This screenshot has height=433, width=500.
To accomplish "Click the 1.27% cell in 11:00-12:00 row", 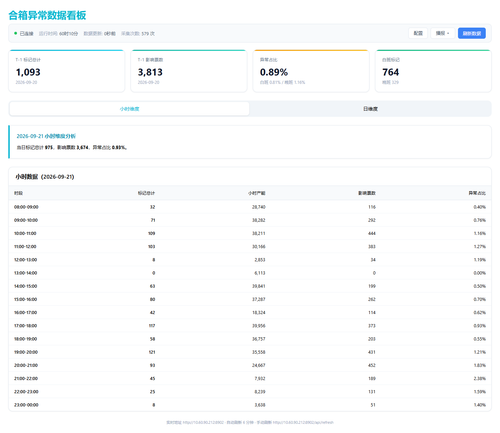I will click(x=480, y=247).
